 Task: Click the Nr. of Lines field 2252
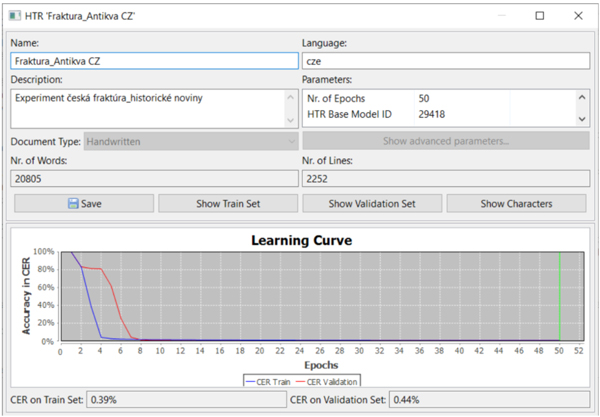coord(446,179)
